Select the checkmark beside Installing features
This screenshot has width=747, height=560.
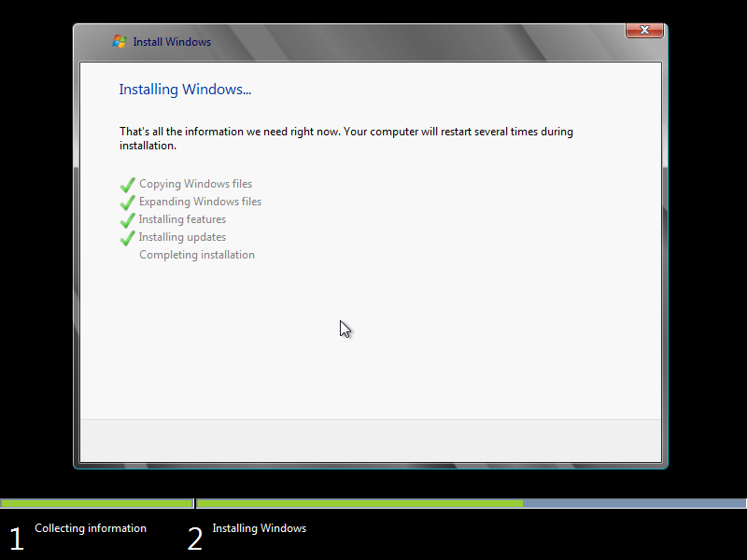click(128, 220)
